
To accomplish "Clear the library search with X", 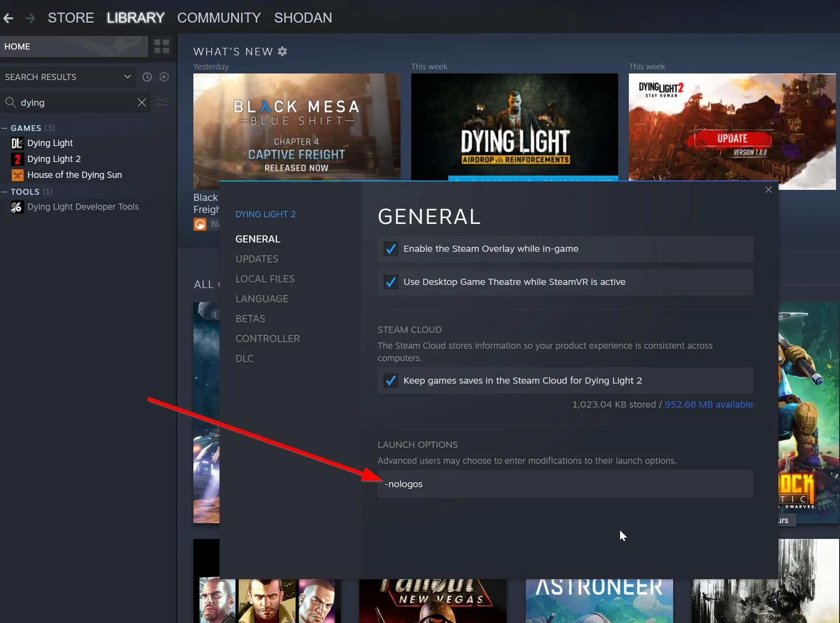I will tap(142, 103).
